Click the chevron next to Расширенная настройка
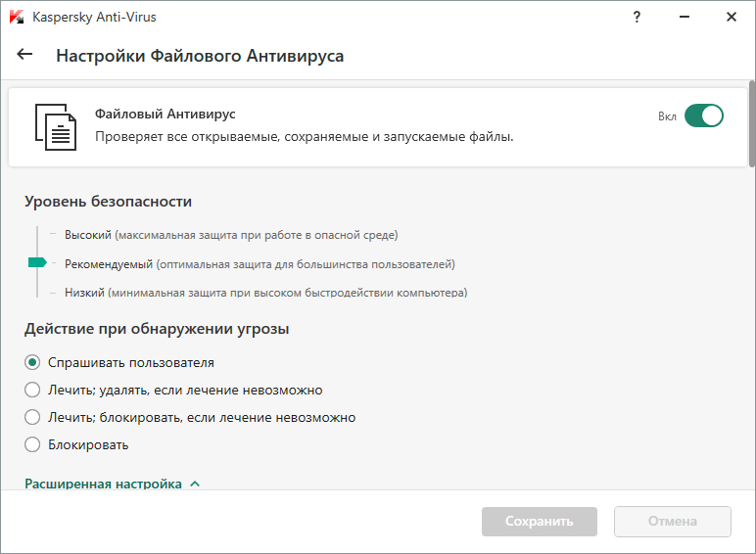 point(195,484)
